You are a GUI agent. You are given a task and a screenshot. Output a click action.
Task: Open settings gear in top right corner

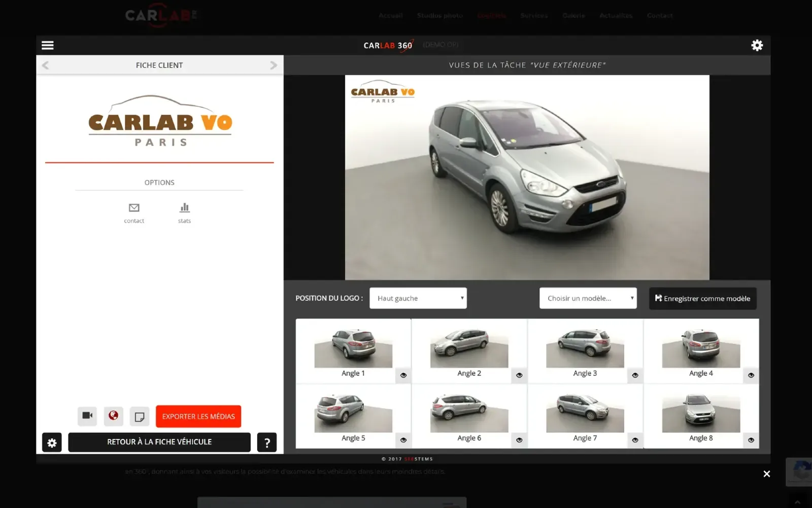coord(757,45)
